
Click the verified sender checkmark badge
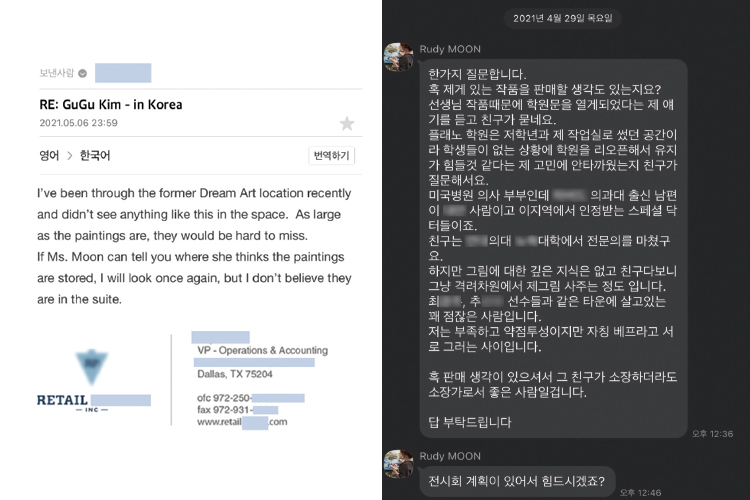82,73
